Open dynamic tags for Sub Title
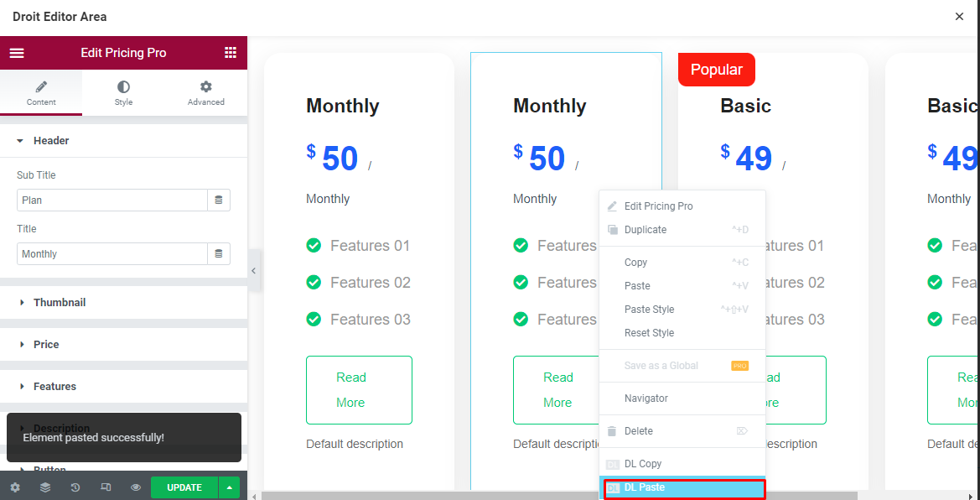 pos(219,201)
